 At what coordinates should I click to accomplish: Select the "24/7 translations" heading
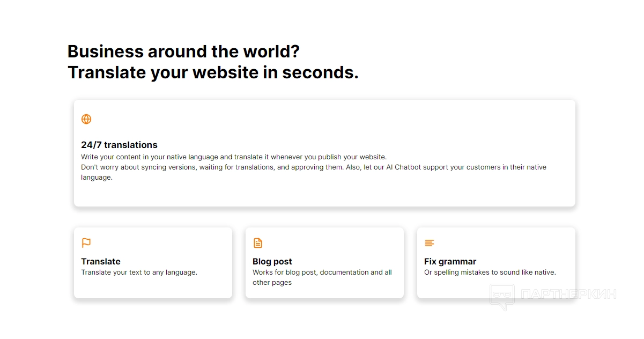click(x=119, y=145)
